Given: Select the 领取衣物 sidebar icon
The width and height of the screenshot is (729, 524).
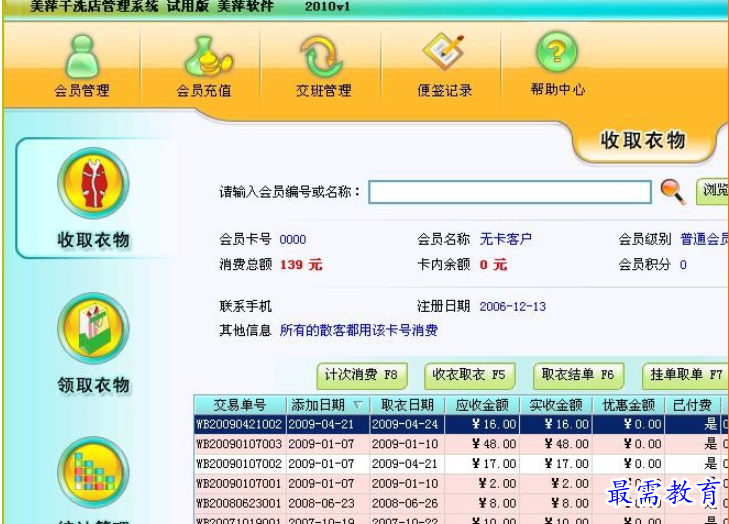Looking at the screenshot, I should click(93, 330).
